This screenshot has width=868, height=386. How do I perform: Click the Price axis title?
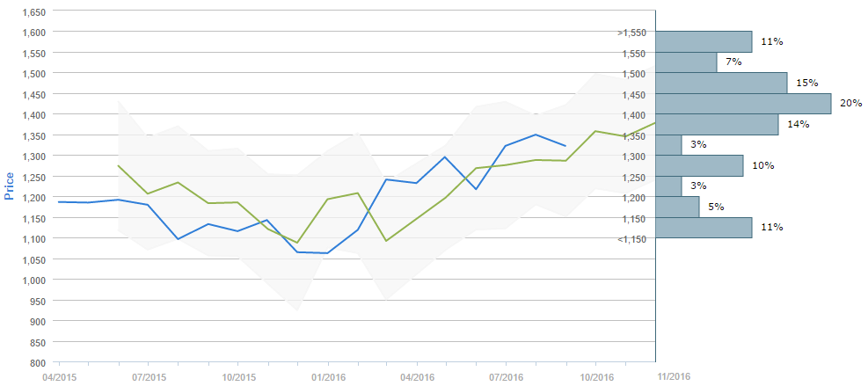pos(10,185)
